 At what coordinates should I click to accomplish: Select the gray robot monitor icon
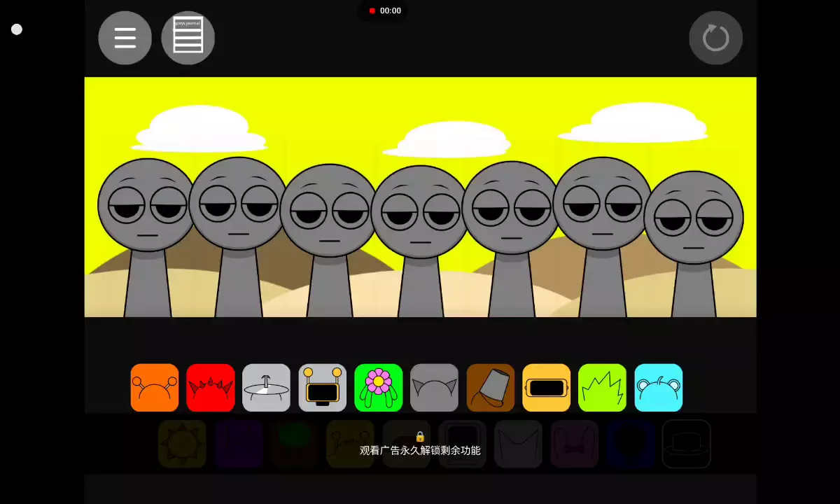coord(323,388)
